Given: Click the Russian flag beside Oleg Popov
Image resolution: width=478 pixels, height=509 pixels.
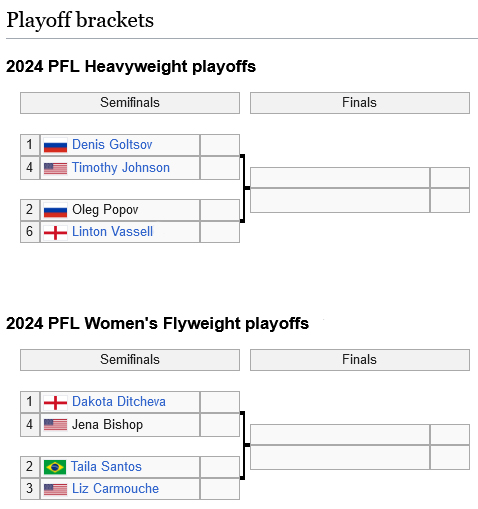Looking at the screenshot, I should pyautogui.click(x=55, y=210).
